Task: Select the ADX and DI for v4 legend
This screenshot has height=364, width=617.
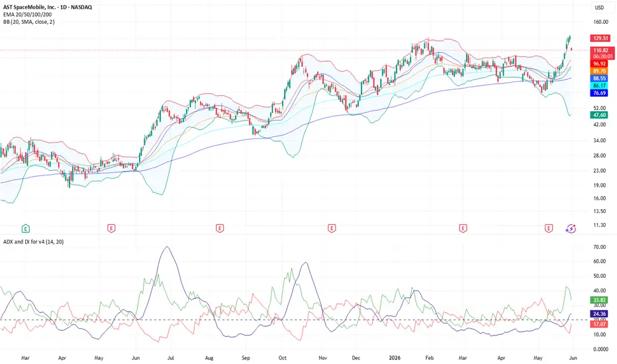Action: pyautogui.click(x=34, y=242)
